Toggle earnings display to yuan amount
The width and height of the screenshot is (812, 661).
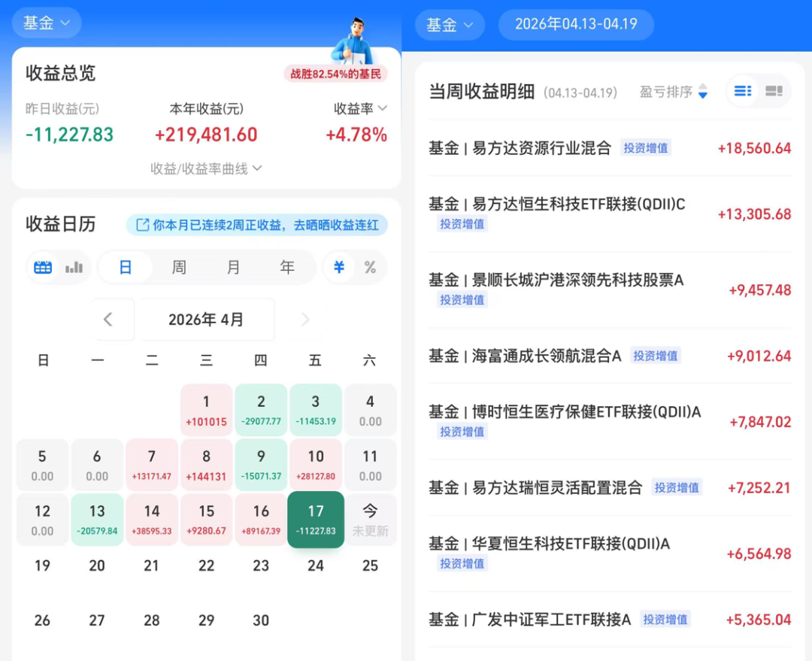pyautogui.click(x=338, y=267)
